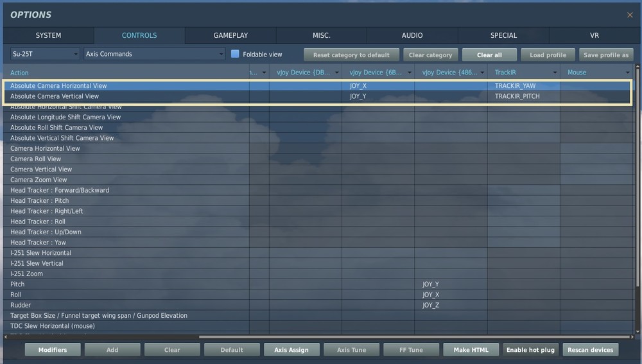Open the truncated first device column dropdown

coord(264,73)
